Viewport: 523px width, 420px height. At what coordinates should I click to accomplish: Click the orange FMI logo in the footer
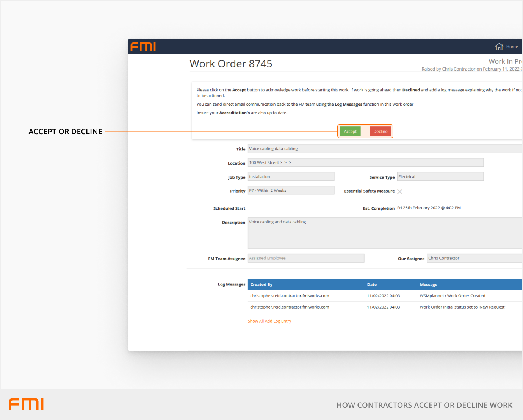tap(26, 404)
